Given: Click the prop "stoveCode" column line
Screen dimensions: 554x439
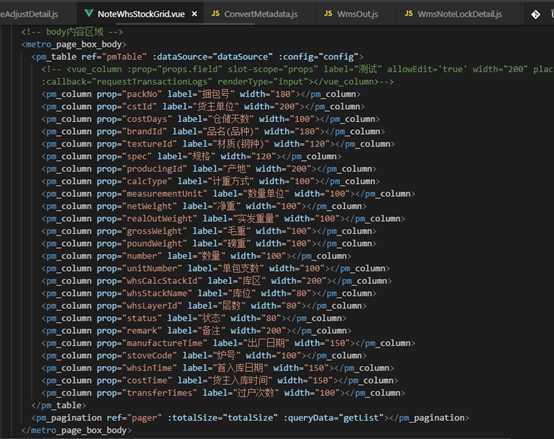Looking at the screenshot, I should pos(204,356).
